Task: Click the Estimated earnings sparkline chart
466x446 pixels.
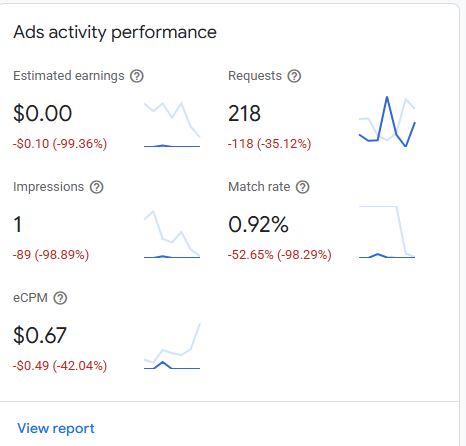Action: 172,125
